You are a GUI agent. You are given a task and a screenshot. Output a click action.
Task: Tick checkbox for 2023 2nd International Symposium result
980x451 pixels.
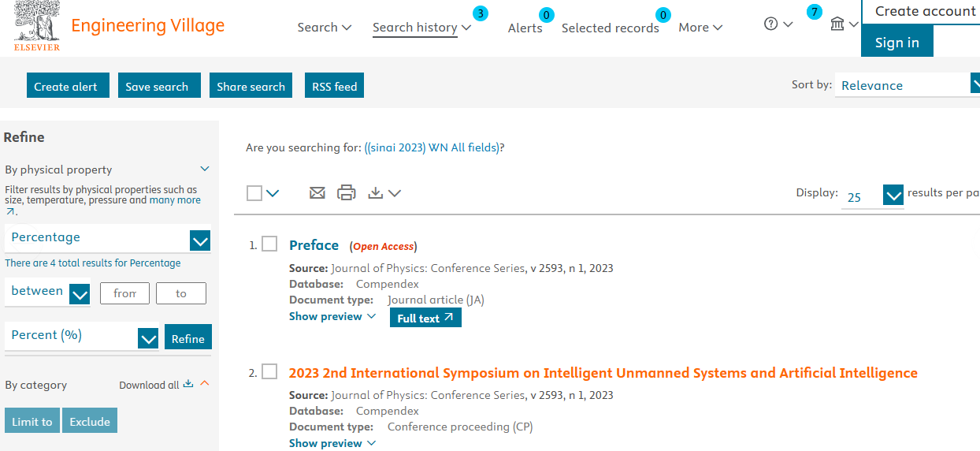269,371
